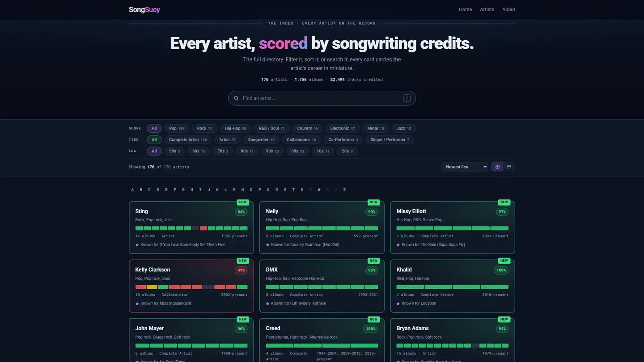Image resolution: width=644 pixels, height=362 pixels.
Task: Filter by 00s era
Action: (298, 151)
